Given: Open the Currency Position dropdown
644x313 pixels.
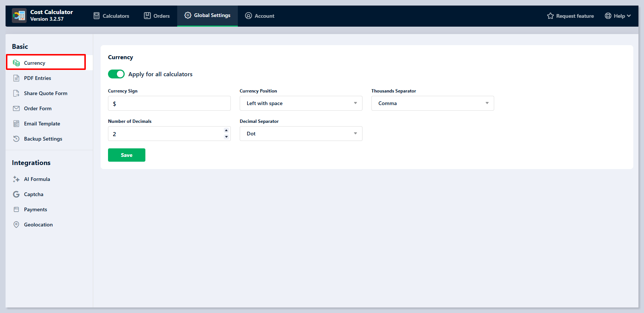Looking at the screenshot, I should [x=301, y=103].
